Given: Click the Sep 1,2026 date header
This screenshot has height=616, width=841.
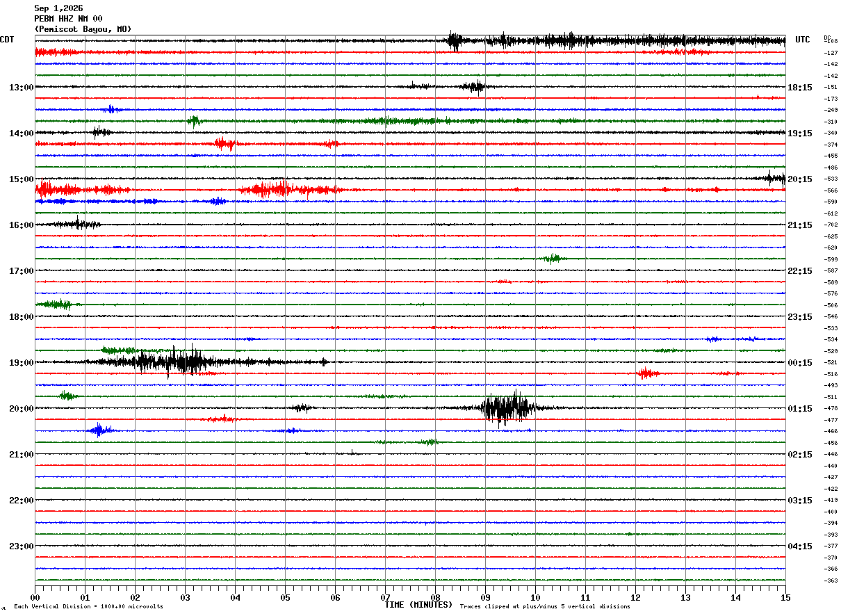Looking at the screenshot, I should [x=58, y=8].
